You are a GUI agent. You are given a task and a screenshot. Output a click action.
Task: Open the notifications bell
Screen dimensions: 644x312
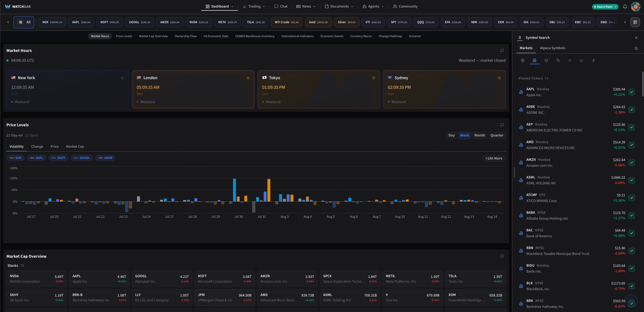[625, 7]
